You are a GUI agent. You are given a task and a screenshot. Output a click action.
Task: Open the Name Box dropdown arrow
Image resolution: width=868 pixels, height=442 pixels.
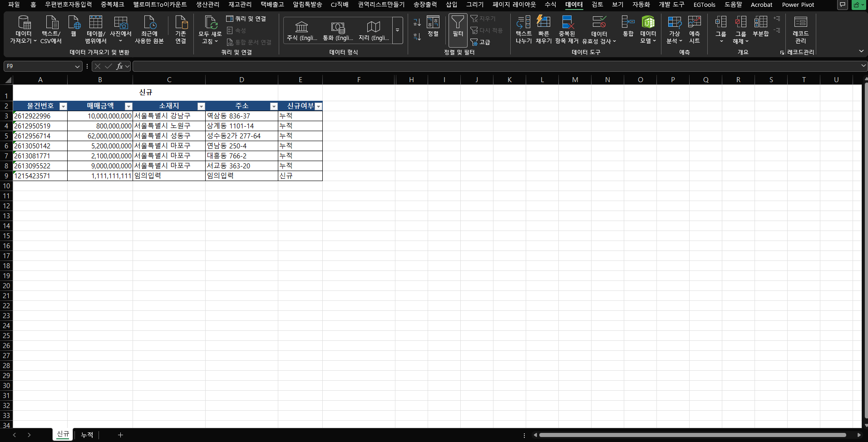click(77, 67)
